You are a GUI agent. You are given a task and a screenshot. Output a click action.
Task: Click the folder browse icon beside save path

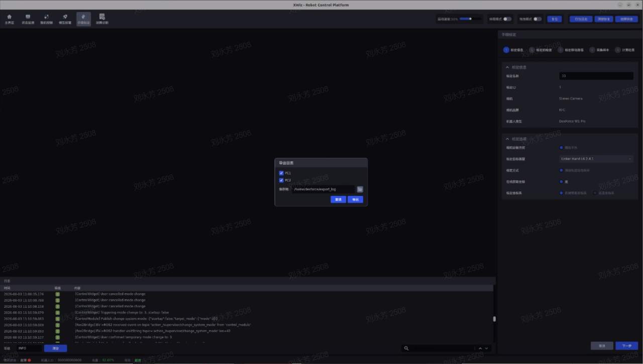point(360,189)
